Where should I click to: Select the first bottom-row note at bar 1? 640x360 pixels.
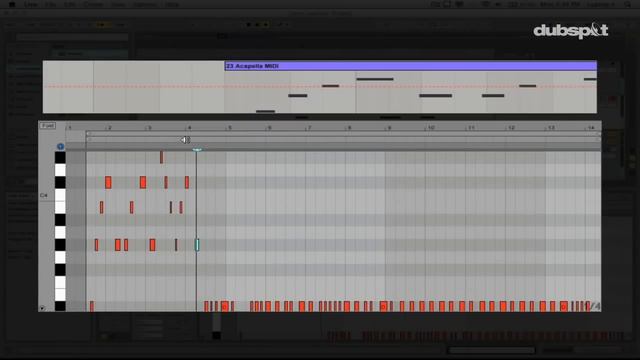[92, 306]
